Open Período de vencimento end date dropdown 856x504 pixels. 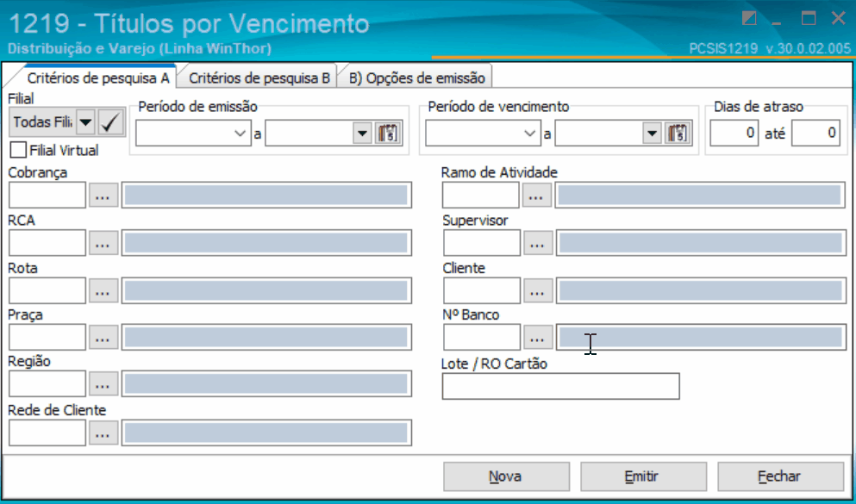tap(652, 133)
